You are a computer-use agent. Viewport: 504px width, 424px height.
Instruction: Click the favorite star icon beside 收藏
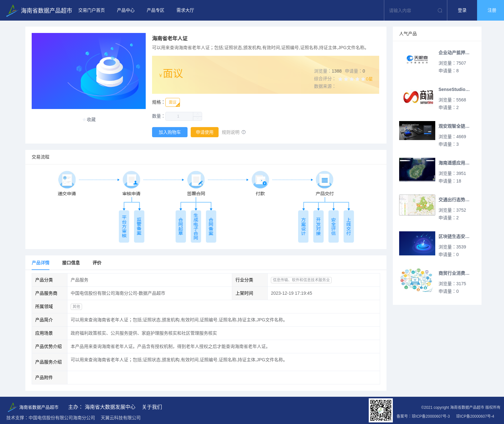84,119
